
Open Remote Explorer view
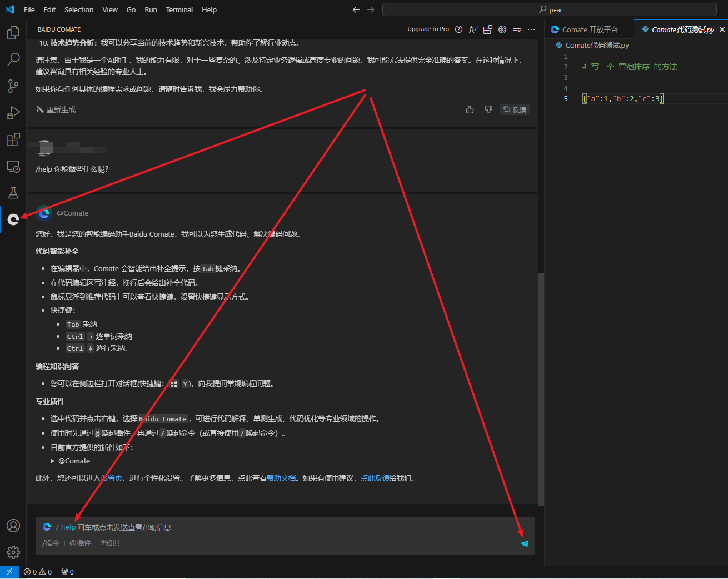(13, 166)
